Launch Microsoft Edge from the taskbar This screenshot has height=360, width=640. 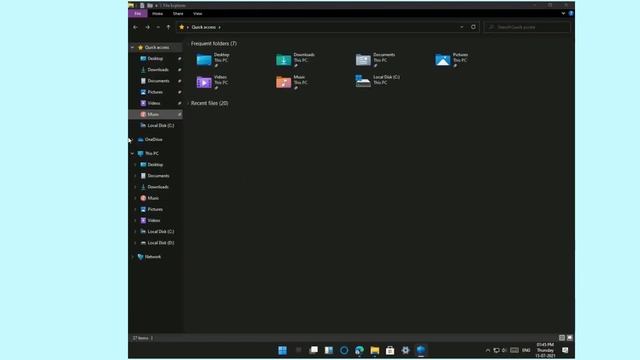point(360,350)
